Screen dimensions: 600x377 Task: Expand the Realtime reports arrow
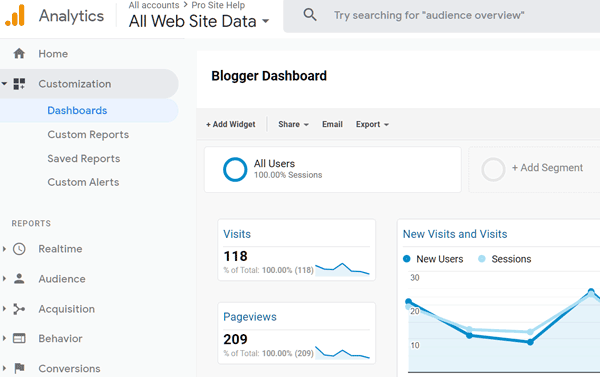coord(4,249)
